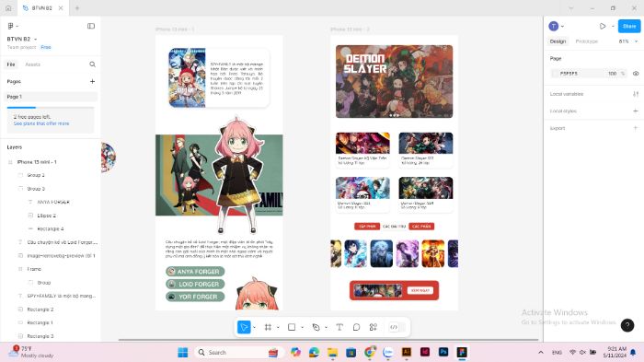The image size is (644, 362).
Task: Open the user avatar menu
Action: [x=554, y=26]
